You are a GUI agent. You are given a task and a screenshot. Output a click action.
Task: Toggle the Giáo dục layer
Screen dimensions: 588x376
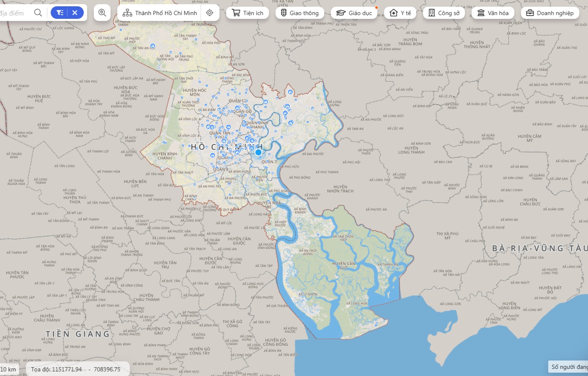(x=354, y=13)
